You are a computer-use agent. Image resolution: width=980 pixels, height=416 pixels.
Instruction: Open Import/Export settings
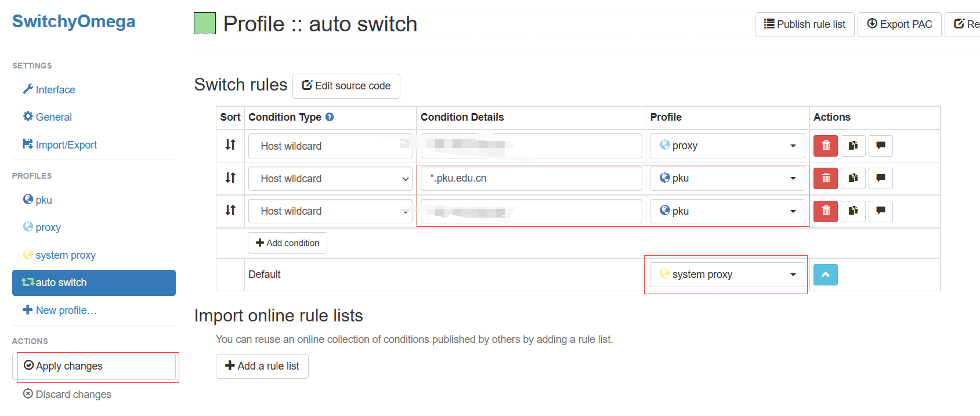point(60,144)
